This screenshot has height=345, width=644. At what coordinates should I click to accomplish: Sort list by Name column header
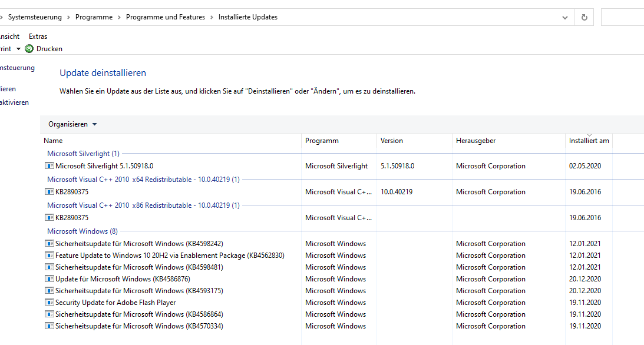click(x=53, y=141)
